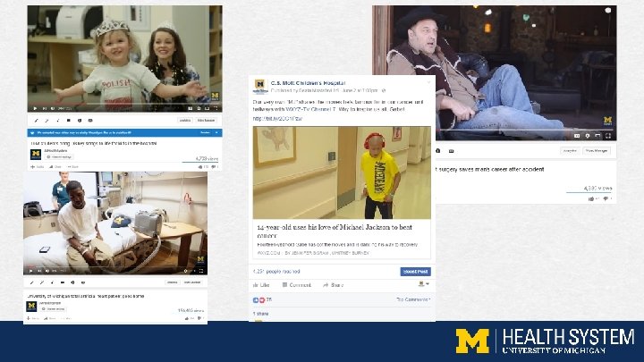Open the bit.ly link in the Facebook post
The height and width of the screenshot is (362, 644).
277,119
